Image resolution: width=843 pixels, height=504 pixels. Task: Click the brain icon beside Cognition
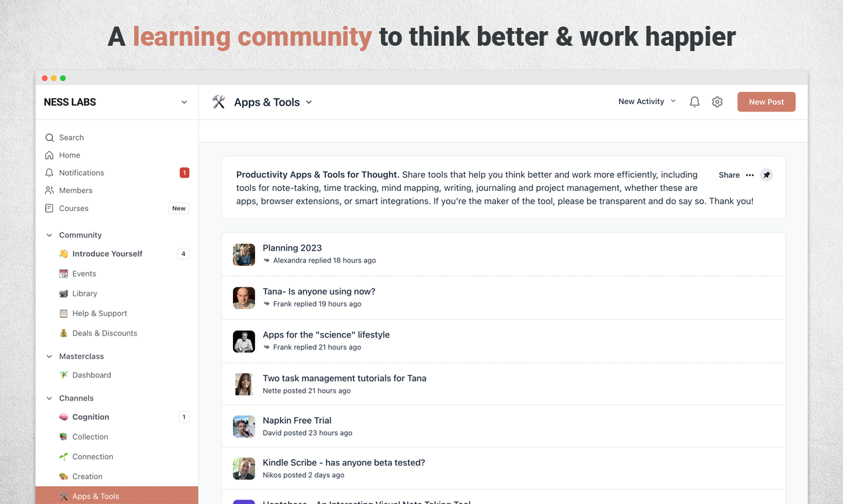pyautogui.click(x=64, y=417)
